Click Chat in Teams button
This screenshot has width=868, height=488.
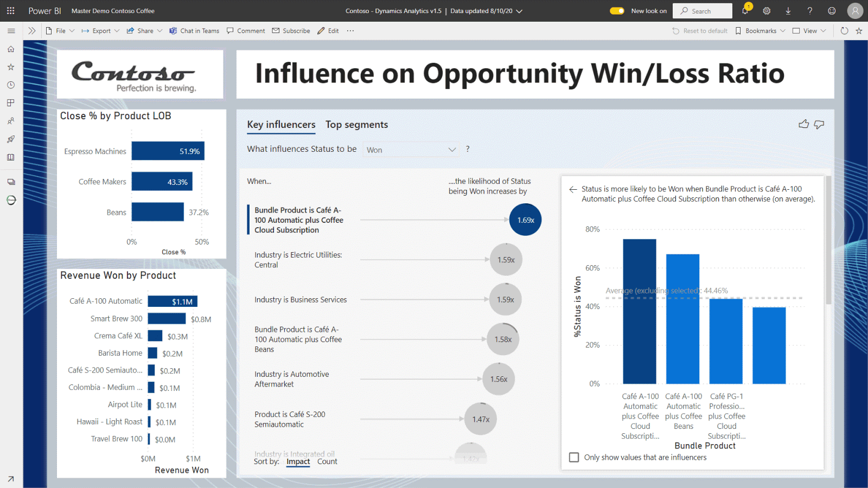pyautogui.click(x=194, y=31)
